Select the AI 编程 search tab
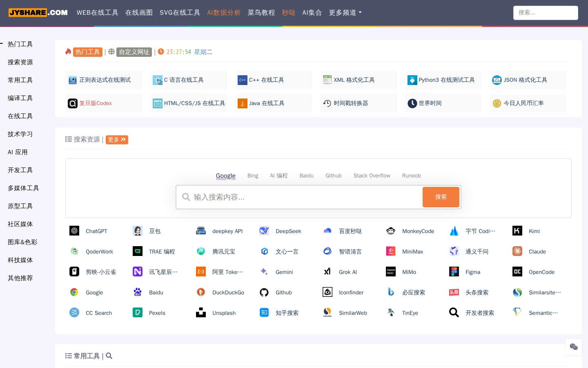Screen dimensions: 588x368 [279, 175]
